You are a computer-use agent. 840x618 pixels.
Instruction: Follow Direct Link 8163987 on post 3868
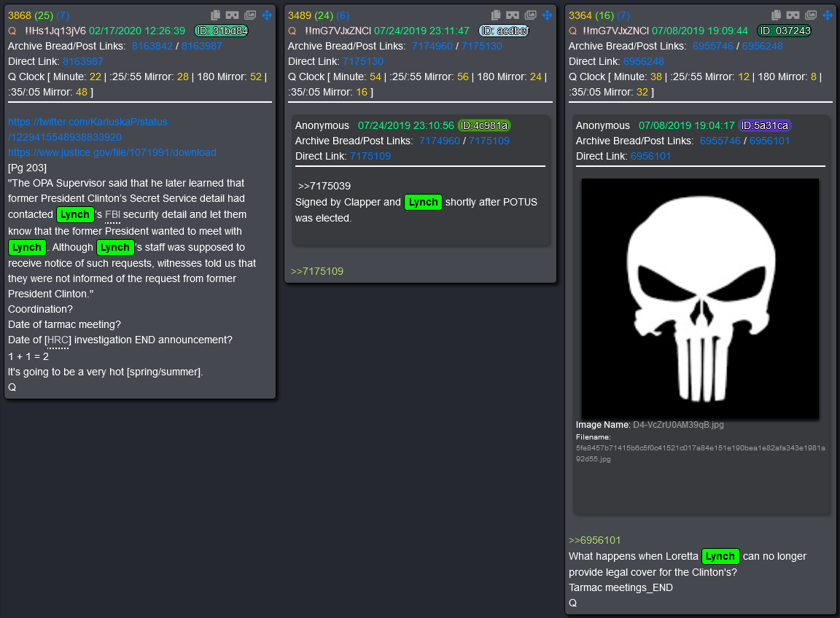coord(82,62)
